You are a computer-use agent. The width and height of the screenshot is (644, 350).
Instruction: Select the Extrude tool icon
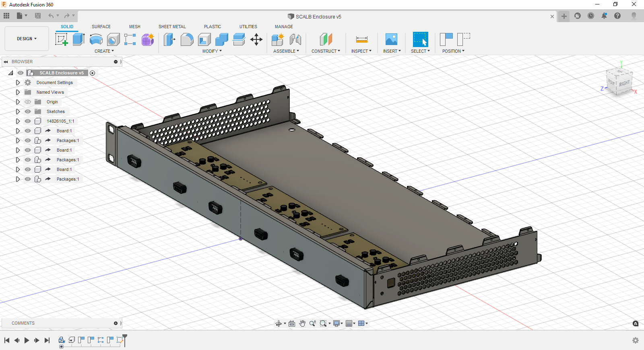(x=78, y=39)
